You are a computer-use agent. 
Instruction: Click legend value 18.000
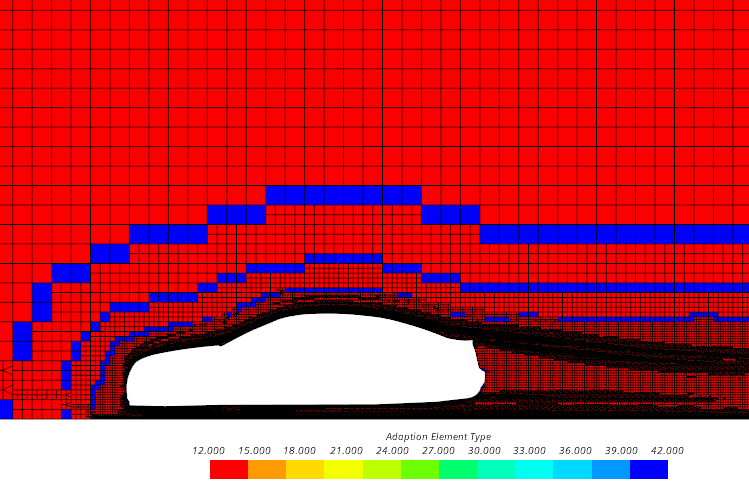pos(300,451)
